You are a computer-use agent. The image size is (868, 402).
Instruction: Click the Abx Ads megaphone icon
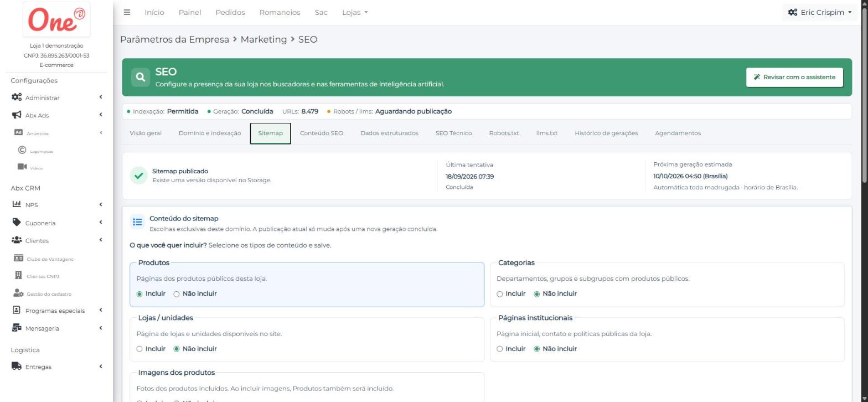(17, 115)
